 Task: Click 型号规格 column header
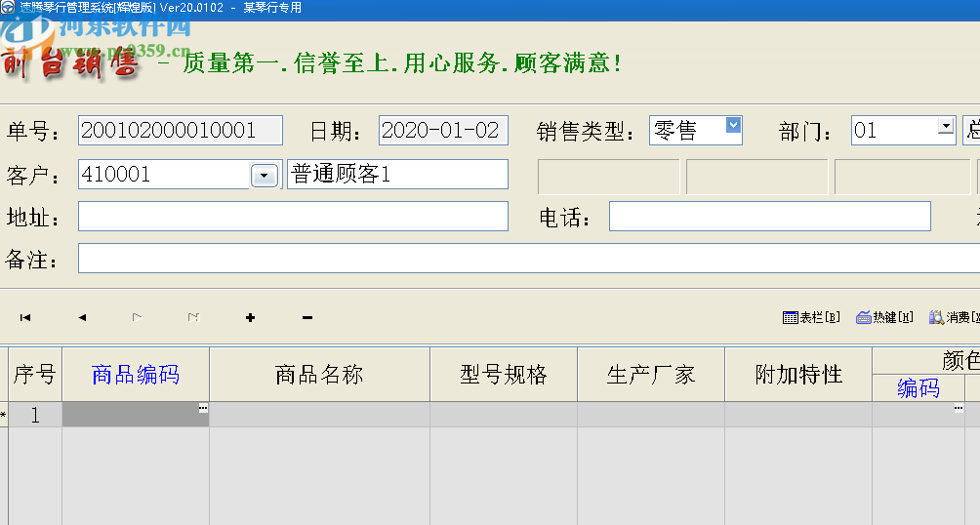pyautogui.click(x=504, y=375)
